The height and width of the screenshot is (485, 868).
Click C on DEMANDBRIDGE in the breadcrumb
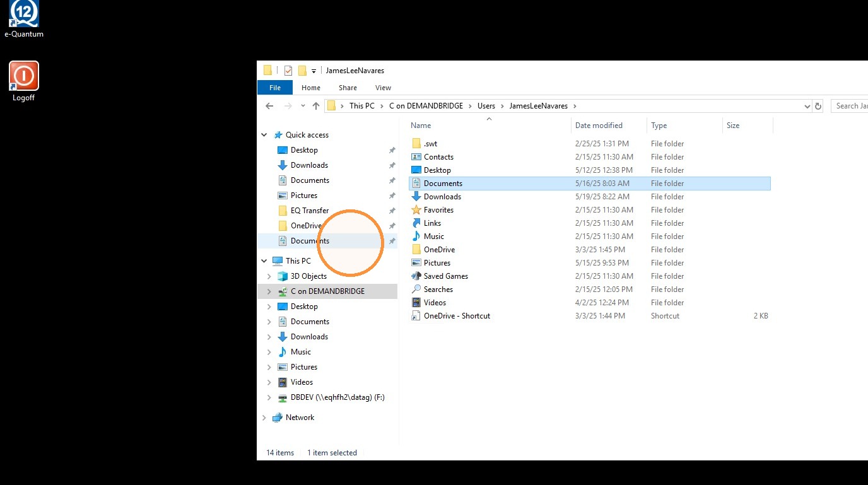click(x=426, y=106)
